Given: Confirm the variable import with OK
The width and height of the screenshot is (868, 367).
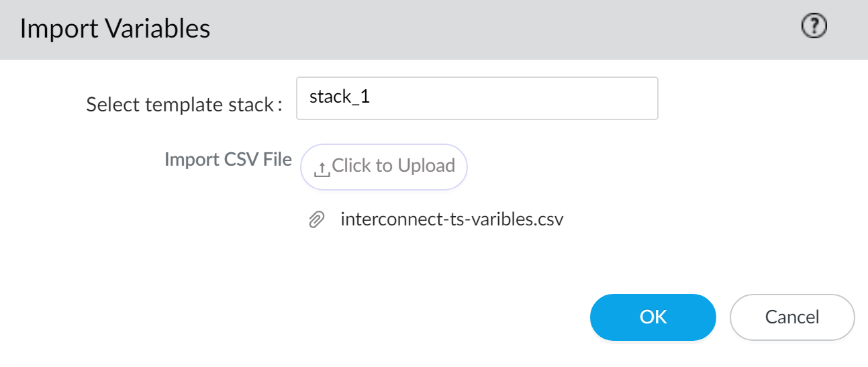Looking at the screenshot, I should (653, 317).
